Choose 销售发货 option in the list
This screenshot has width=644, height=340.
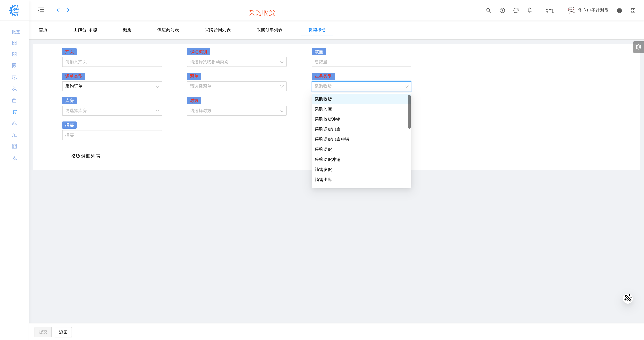[x=323, y=170]
